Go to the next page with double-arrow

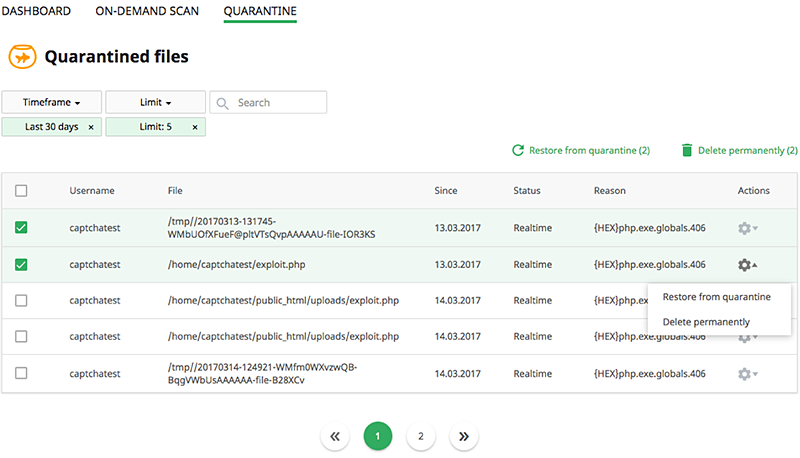click(x=463, y=436)
